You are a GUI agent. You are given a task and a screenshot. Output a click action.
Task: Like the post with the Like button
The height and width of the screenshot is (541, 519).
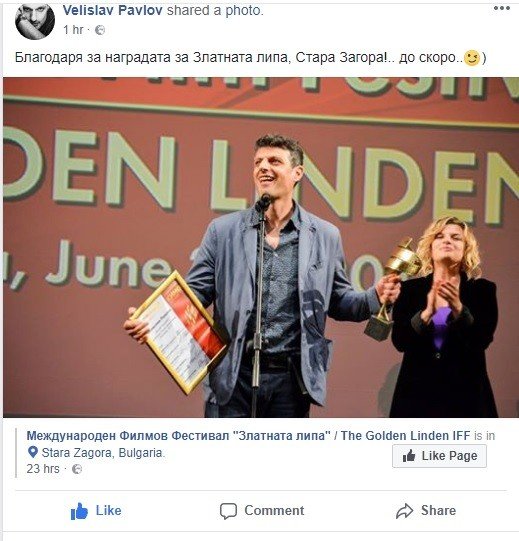[96, 511]
